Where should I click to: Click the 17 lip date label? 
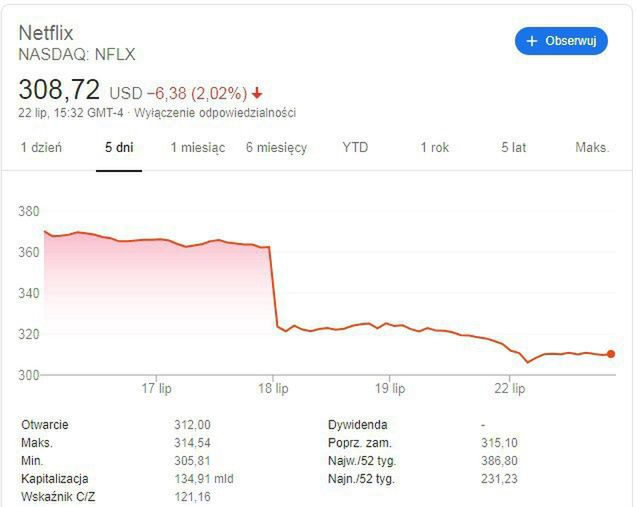pyautogui.click(x=156, y=388)
